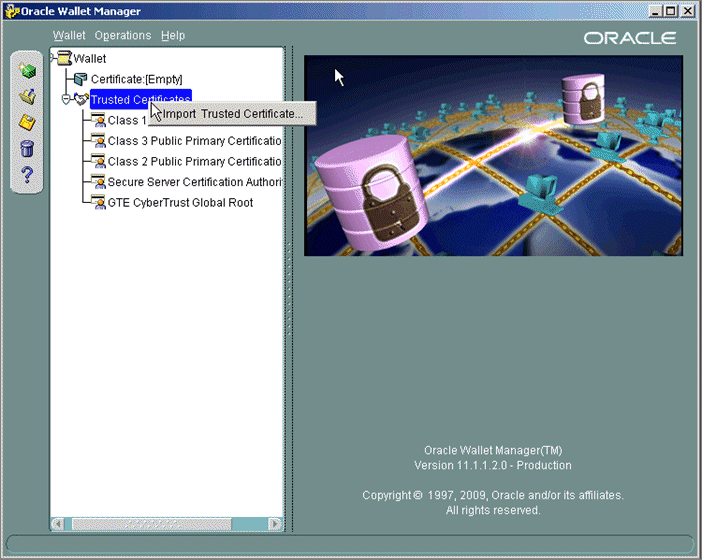Image resolution: width=702 pixels, height=560 pixels.
Task: Open the Wallet menu
Action: point(69,35)
